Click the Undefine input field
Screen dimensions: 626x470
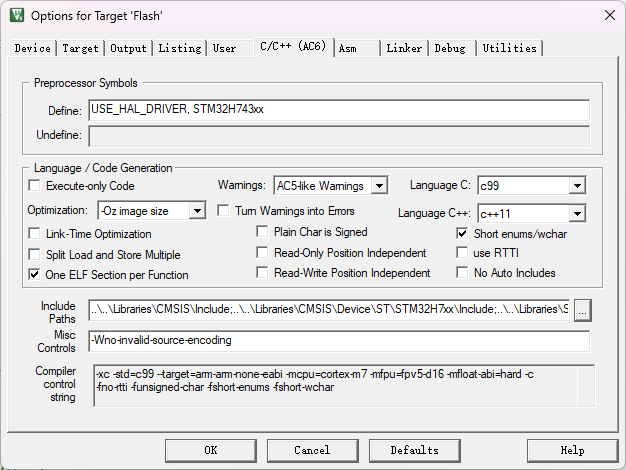click(339, 136)
